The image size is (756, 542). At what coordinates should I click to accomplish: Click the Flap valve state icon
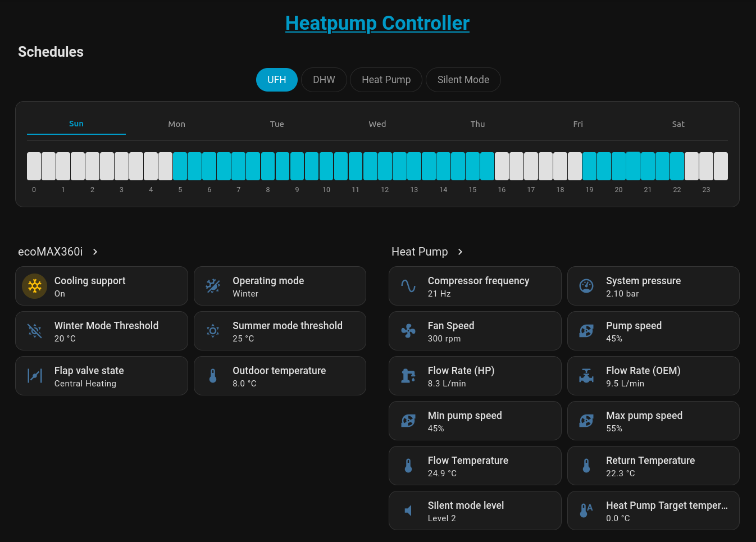tap(34, 376)
